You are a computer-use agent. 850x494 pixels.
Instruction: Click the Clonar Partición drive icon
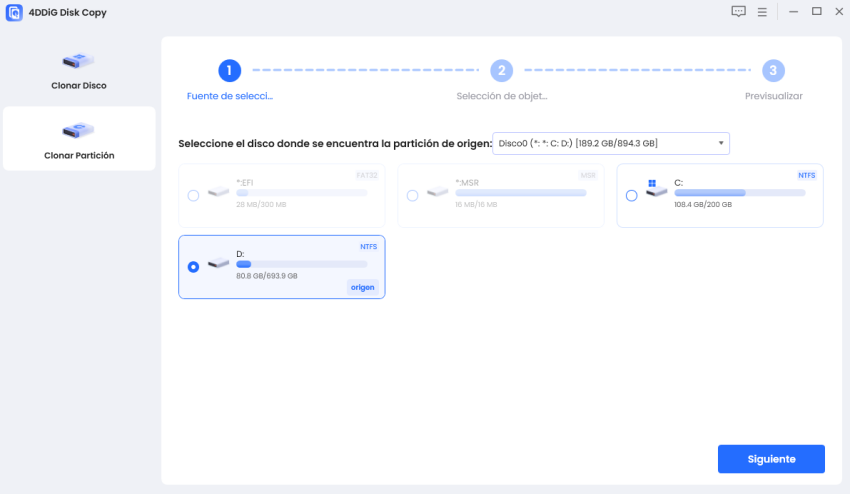pyautogui.click(x=78, y=131)
